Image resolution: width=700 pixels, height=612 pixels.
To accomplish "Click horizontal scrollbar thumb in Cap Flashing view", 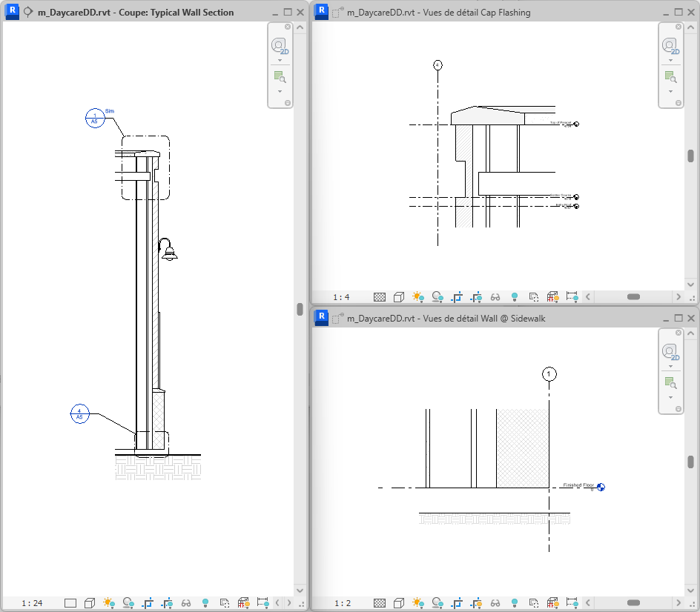I will [x=633, y=297].
